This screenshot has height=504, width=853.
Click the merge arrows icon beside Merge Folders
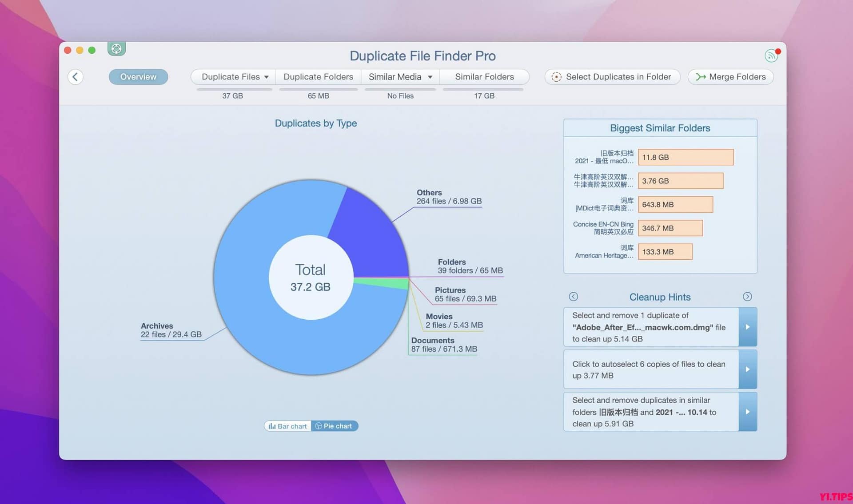pos(700,77)
